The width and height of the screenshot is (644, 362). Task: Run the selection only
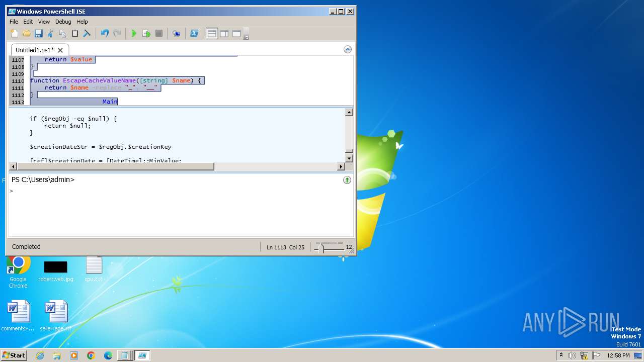pyautogui.click(x=146, y=34)
